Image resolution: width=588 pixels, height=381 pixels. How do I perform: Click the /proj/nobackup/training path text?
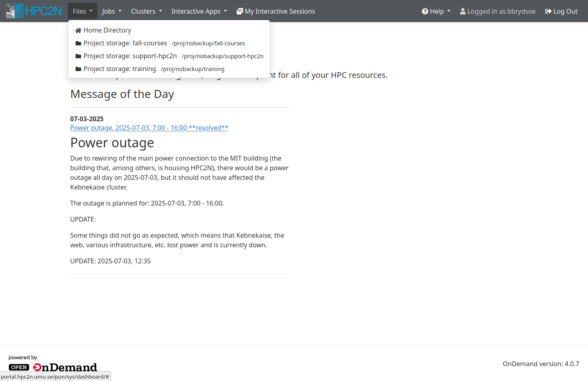[193, 69]
